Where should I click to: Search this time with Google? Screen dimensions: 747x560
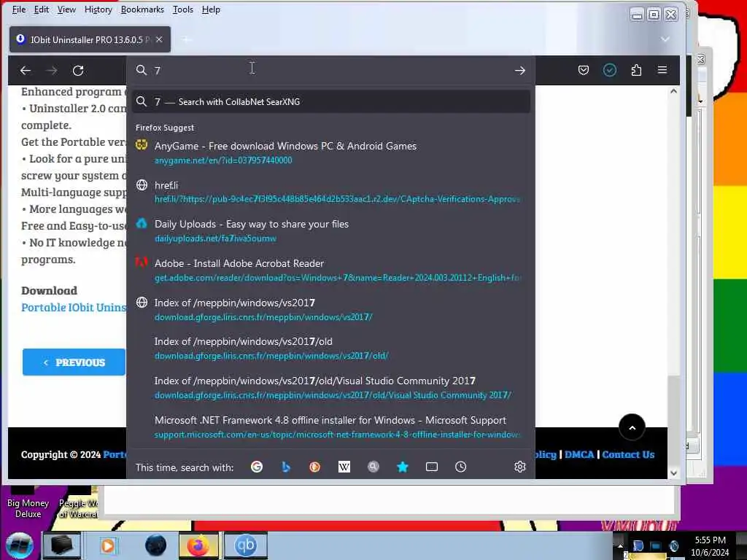(x=257, y=467)
